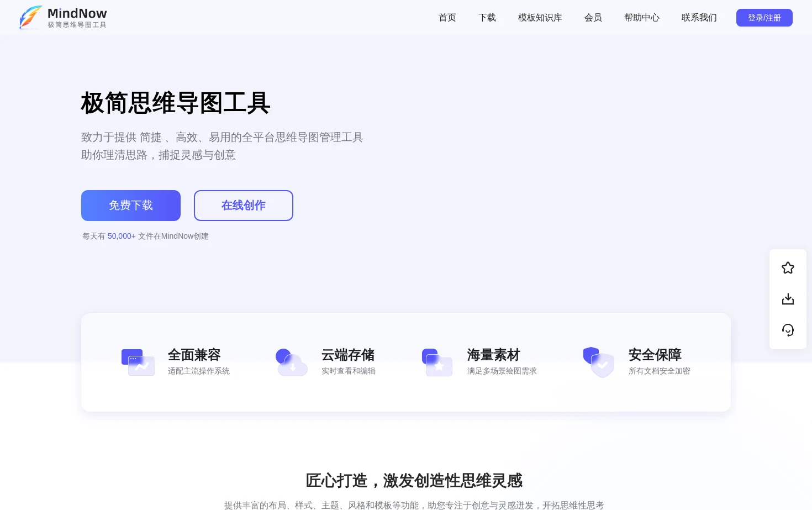Click the 满足多场景绘图需求 subtitle
Viewport: 812px width, 510px height.
pyautogui.click(x=502, y=371)
